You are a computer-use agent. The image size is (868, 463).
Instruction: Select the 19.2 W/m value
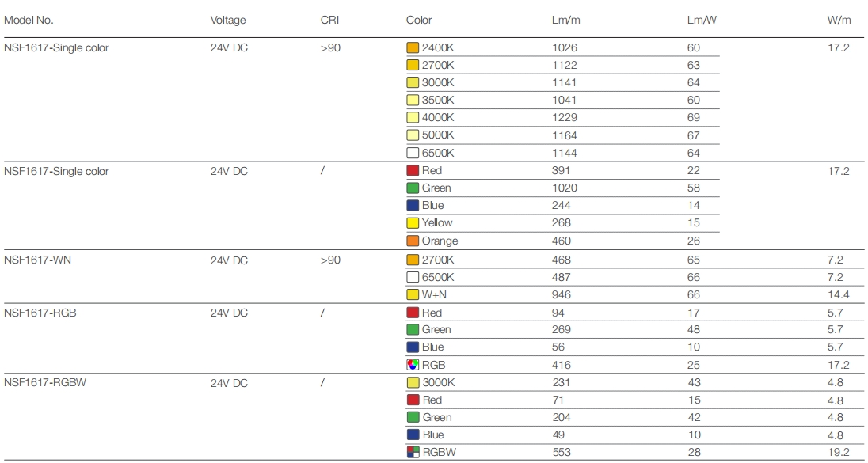838,452
